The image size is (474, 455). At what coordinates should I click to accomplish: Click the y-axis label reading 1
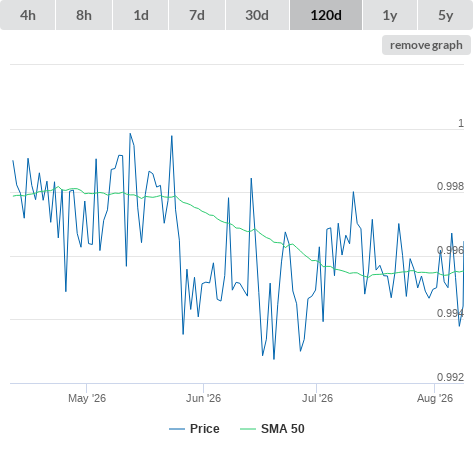point(461,123)
